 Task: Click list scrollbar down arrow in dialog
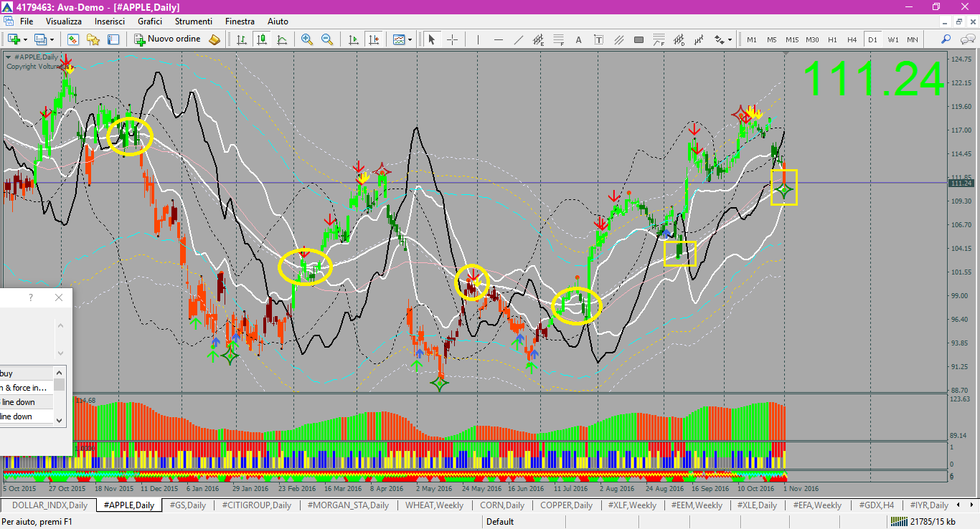(60, 420)
